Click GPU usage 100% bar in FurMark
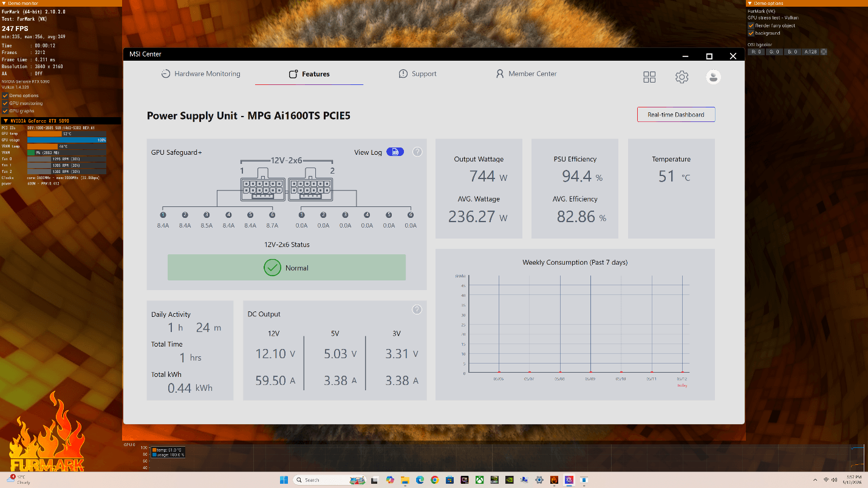 [67, 140]
